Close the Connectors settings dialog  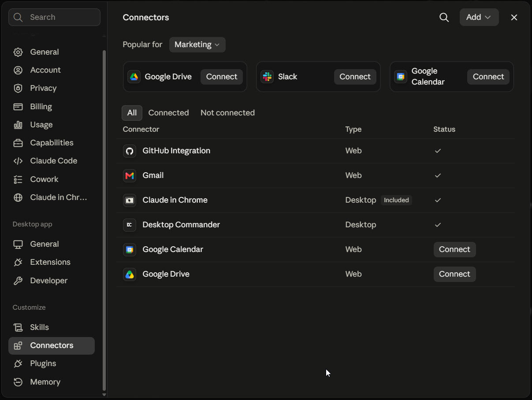pos(514,17)
